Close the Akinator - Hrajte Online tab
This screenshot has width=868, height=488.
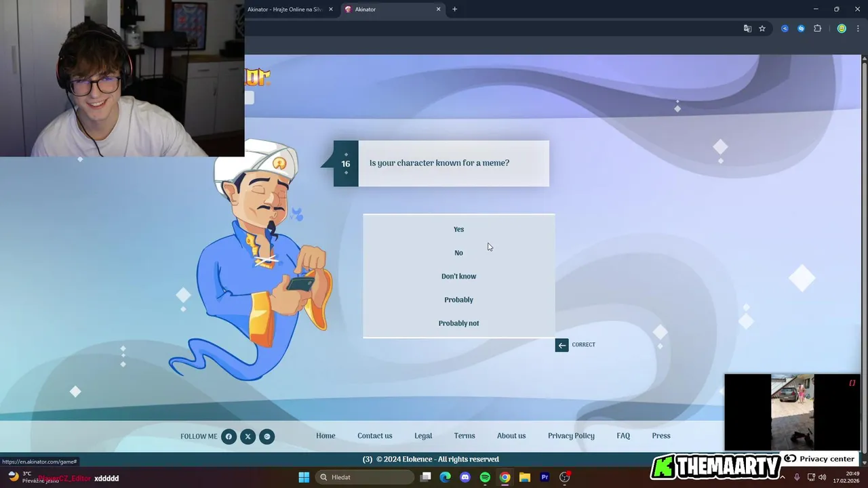(331, 9)
